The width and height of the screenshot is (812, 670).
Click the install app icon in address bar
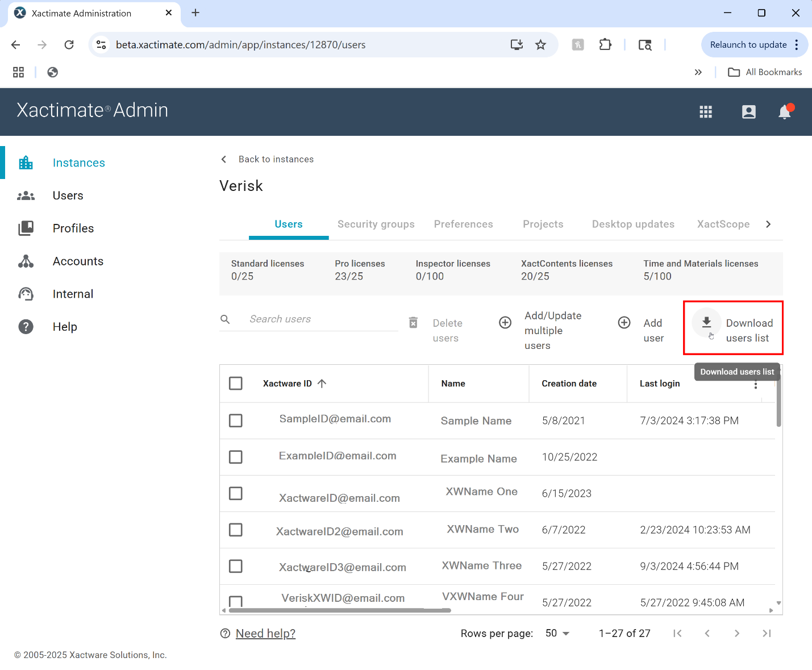[x=517, y=45]
